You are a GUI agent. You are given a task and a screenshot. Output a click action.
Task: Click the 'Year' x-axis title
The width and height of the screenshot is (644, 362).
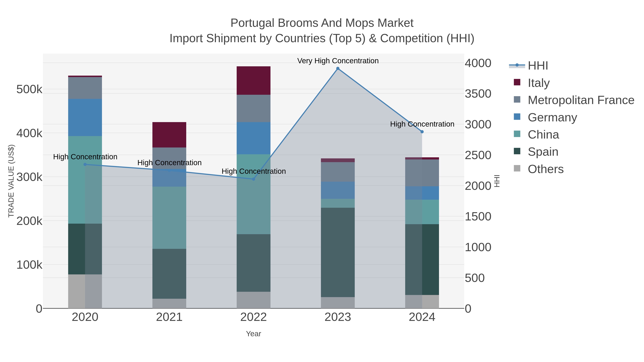253,334
